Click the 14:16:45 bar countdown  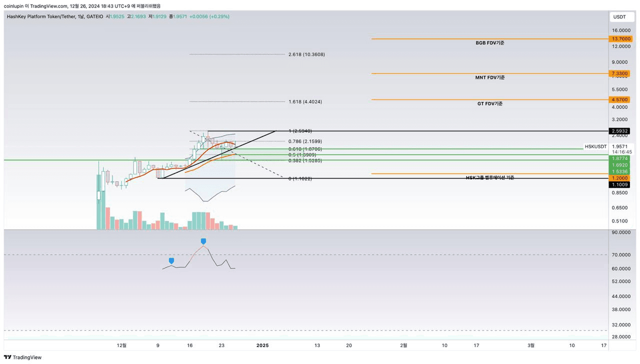point(621,152)
